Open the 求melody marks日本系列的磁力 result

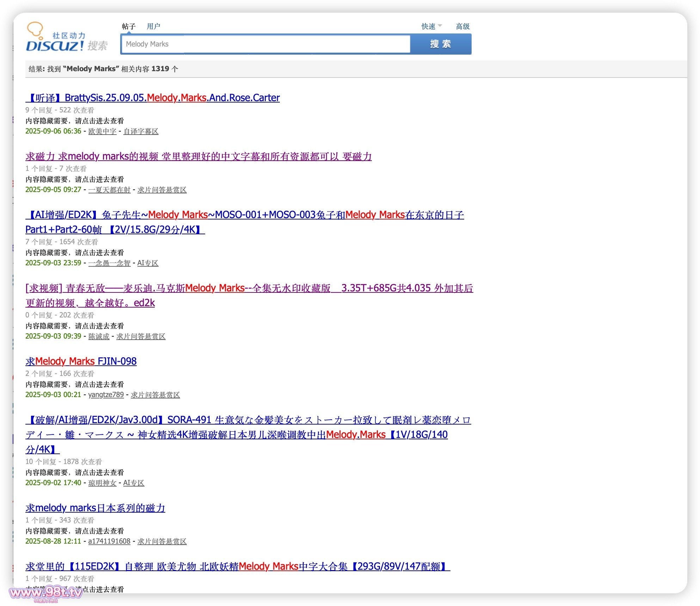[x=95, y=508]
